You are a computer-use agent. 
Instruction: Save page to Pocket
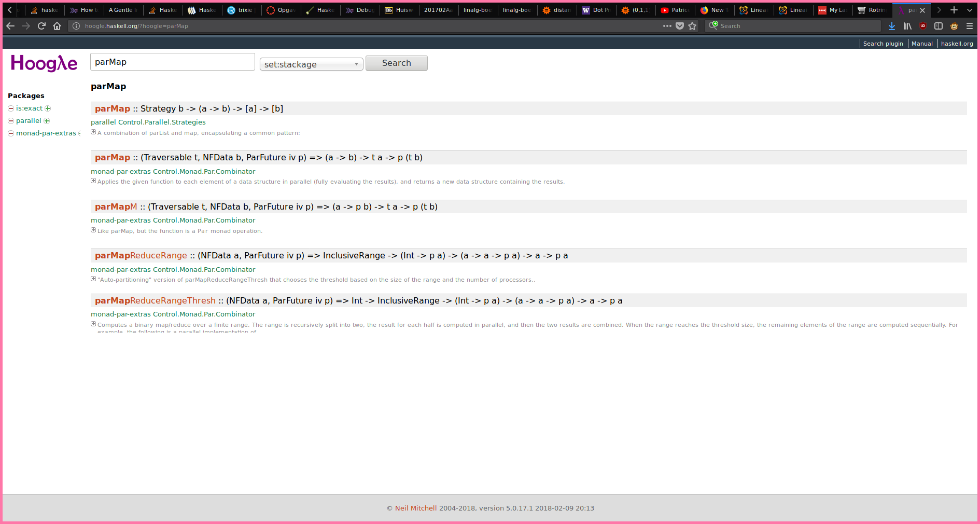point(680,26)
